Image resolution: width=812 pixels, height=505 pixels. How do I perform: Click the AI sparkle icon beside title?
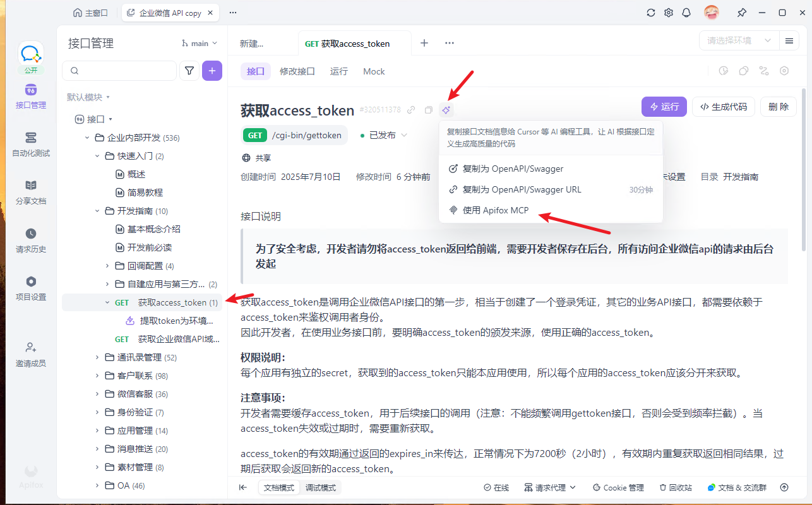(446, 110)
